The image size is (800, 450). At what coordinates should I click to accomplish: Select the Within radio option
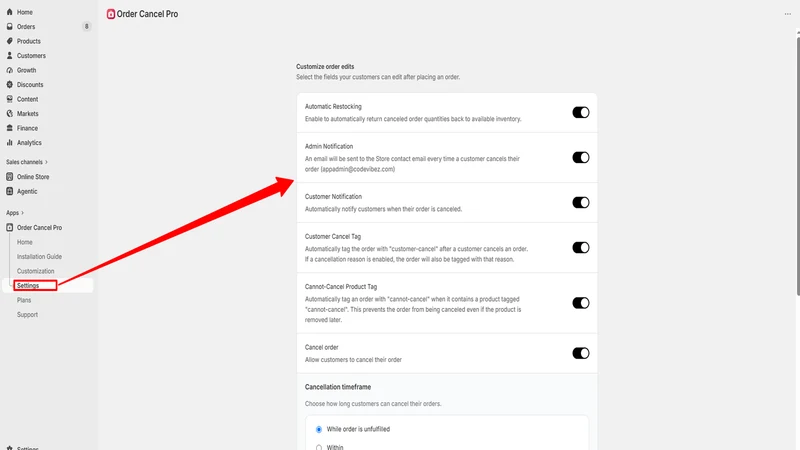click(x=319, y=447)
